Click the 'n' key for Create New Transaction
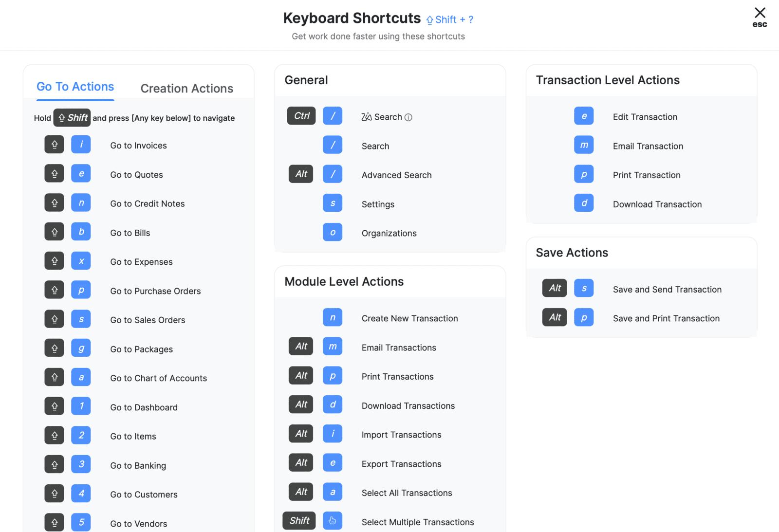 click(333, 317)
